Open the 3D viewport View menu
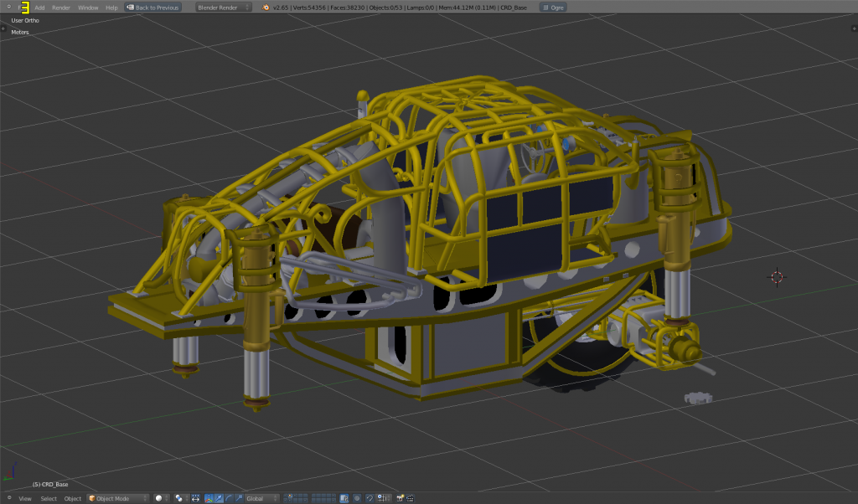 coord(25,498)
